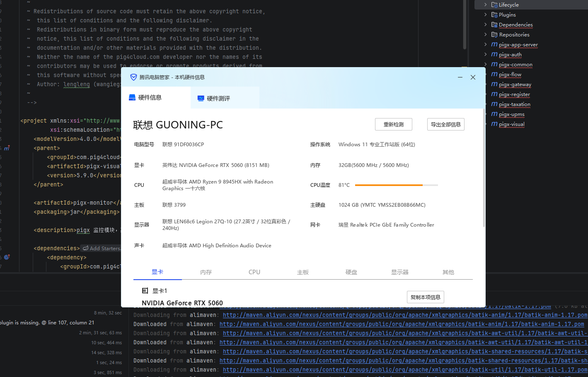
Task: Click the Maven parent gutter icon
Action: (7, 148)
